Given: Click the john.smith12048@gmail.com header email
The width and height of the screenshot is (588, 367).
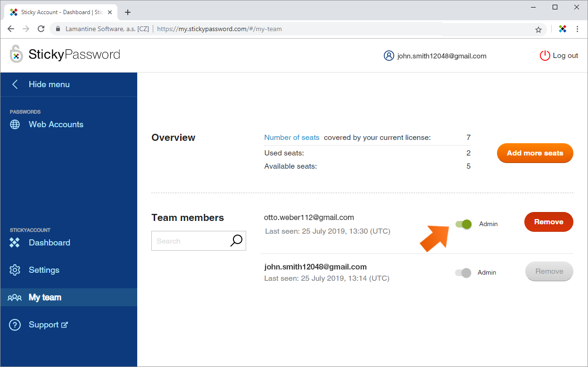Looking at the screenshot, I should [x=442, y=56].
